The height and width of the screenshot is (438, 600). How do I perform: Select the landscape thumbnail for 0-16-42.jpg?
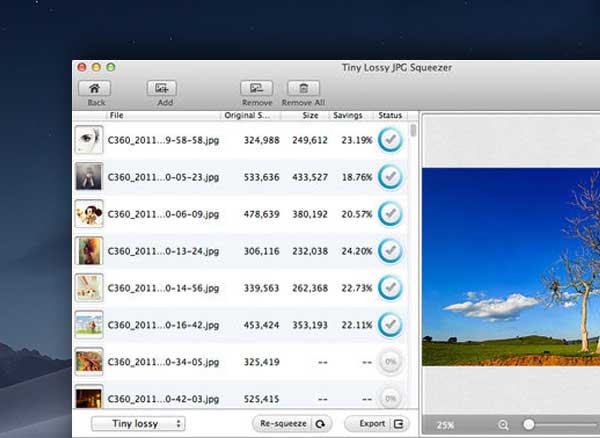89,324
